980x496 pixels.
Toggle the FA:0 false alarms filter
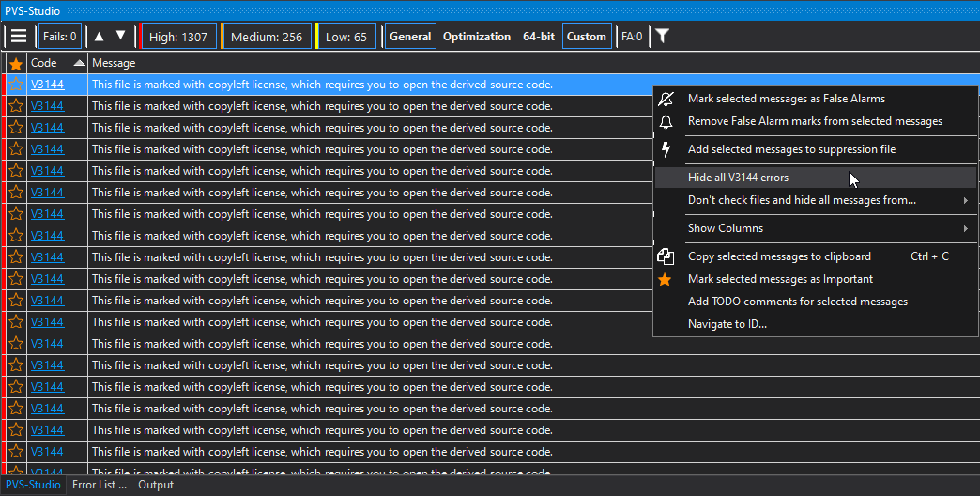coord(632,37)
